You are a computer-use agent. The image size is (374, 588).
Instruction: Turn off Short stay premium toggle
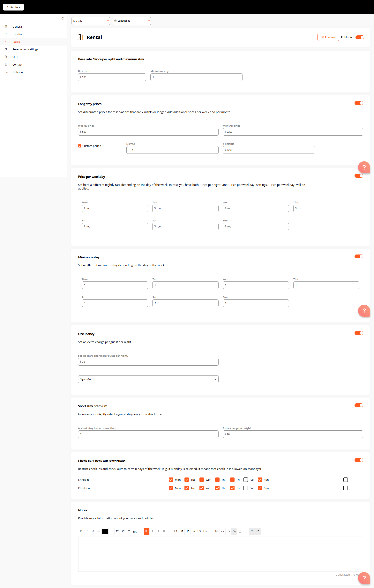tap(359, 405)
